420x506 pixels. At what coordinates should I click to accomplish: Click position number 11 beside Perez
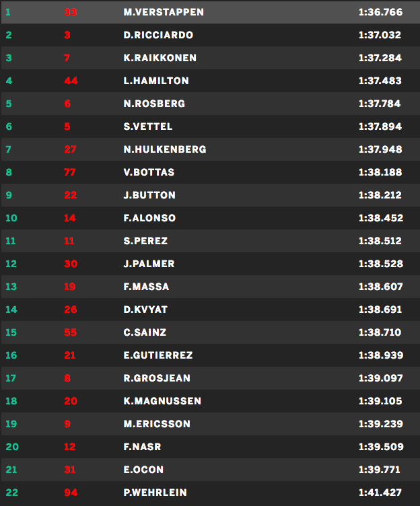pos(11,241)
